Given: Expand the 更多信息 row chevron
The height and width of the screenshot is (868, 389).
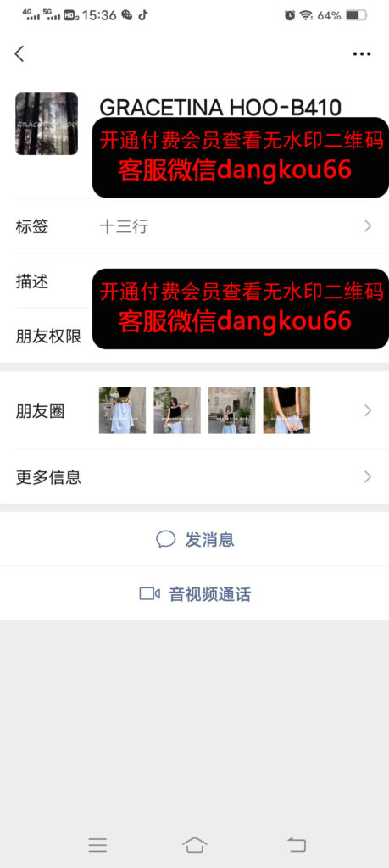Looking at the screenshot, I should (368, 476).
